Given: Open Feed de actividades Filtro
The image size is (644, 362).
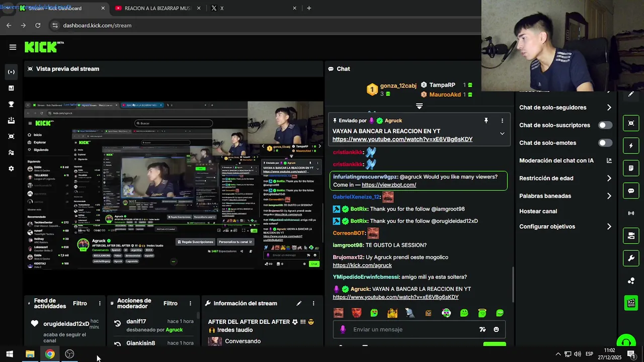Looking at the screenshot, I should point(80,303).
